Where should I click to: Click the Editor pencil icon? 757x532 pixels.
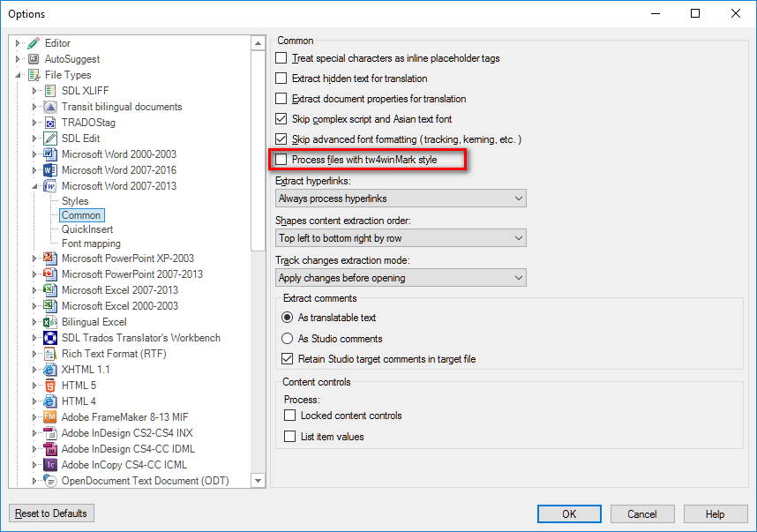[x=34, y=43]
